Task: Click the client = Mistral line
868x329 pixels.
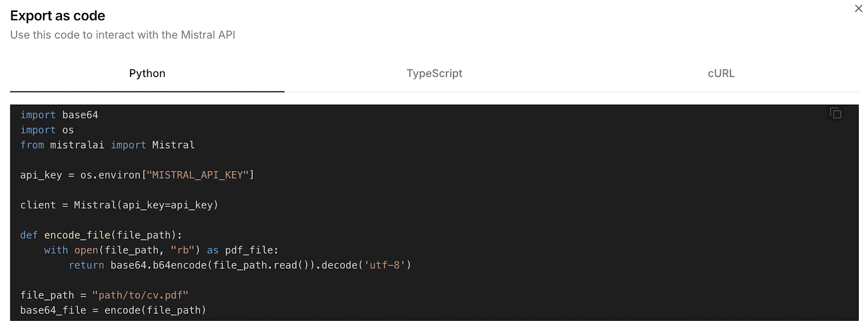Action: coord(119,205)
